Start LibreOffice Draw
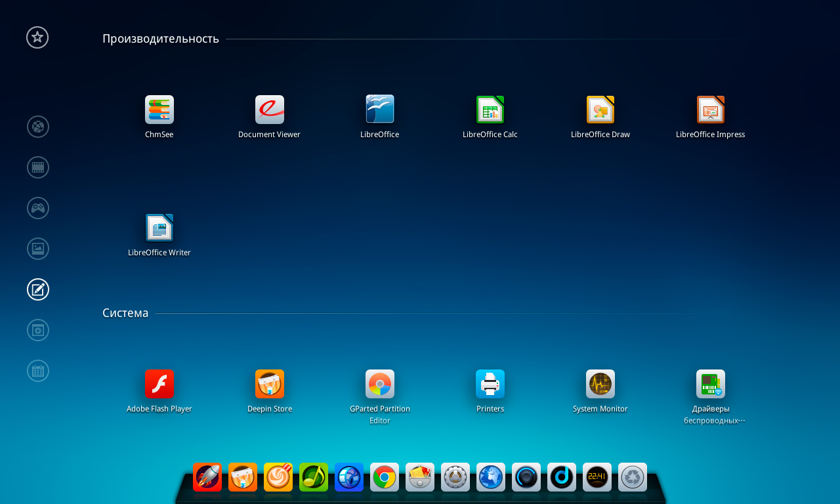840x504 pixels. coord(600,110)
